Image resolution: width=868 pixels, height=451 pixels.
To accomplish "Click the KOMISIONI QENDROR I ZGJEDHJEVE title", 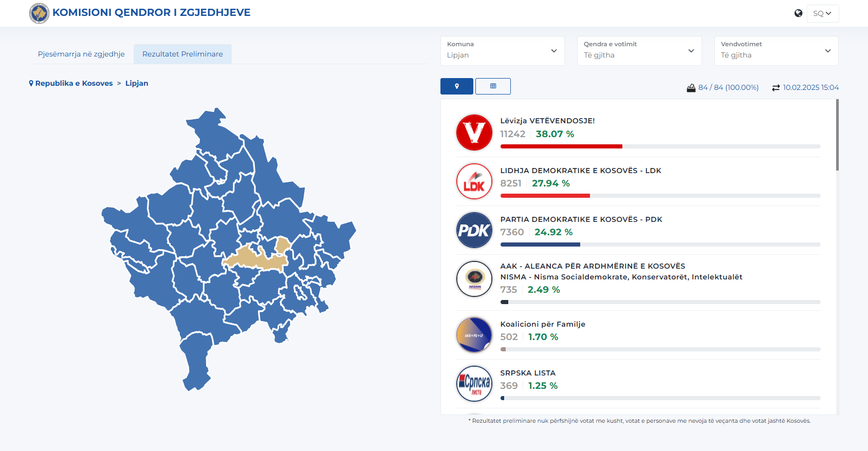I will [x=152, y=12].
